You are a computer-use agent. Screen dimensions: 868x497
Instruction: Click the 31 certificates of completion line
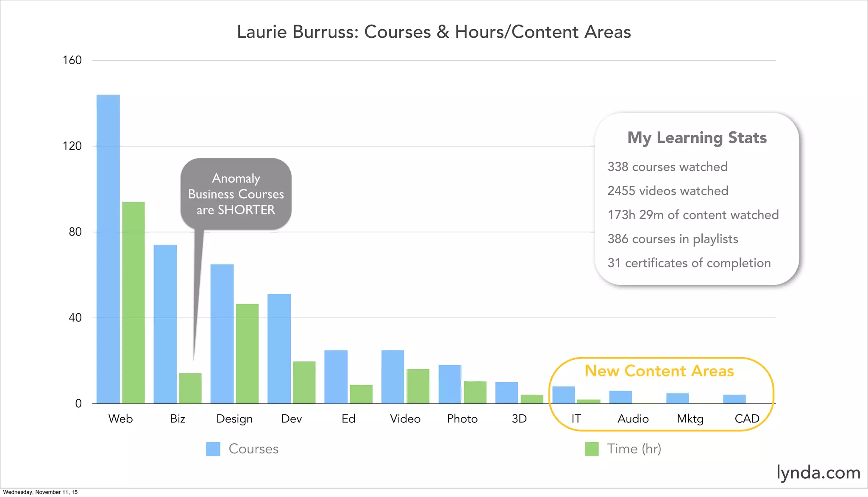point(689,263)
